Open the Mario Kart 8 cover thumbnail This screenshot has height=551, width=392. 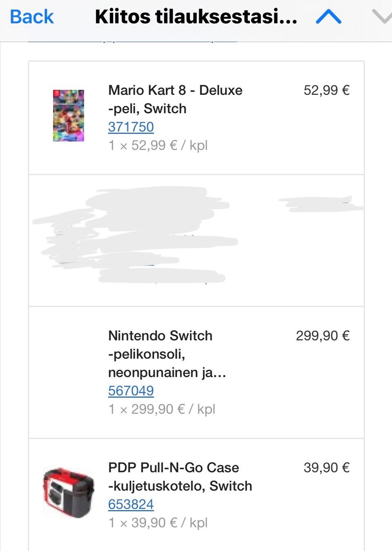pyautogui.click(x=69, y=116)
